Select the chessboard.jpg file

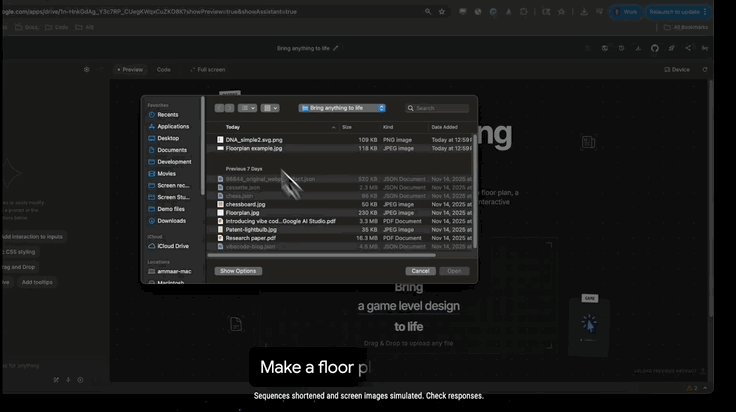click(x=246, y=204)
